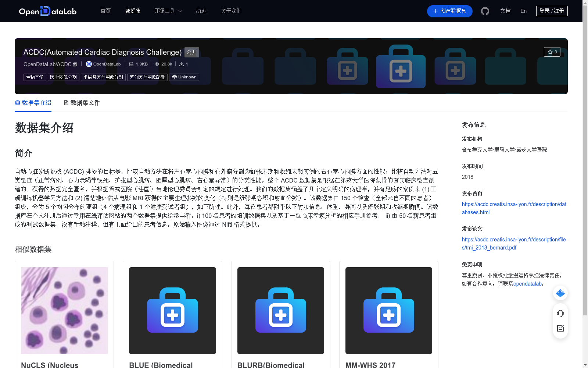588x368 pixels.
Task: Go to the 首页 nav item
Action: coord(105,11)
